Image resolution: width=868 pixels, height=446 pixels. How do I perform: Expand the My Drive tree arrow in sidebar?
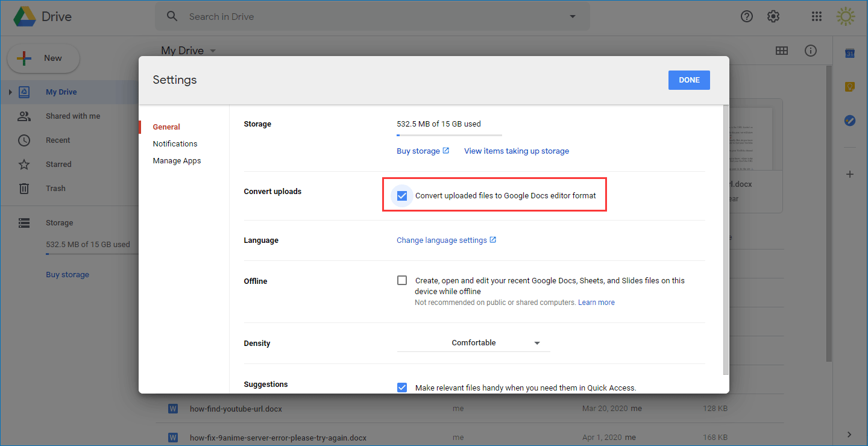click(x=10, y=92)
